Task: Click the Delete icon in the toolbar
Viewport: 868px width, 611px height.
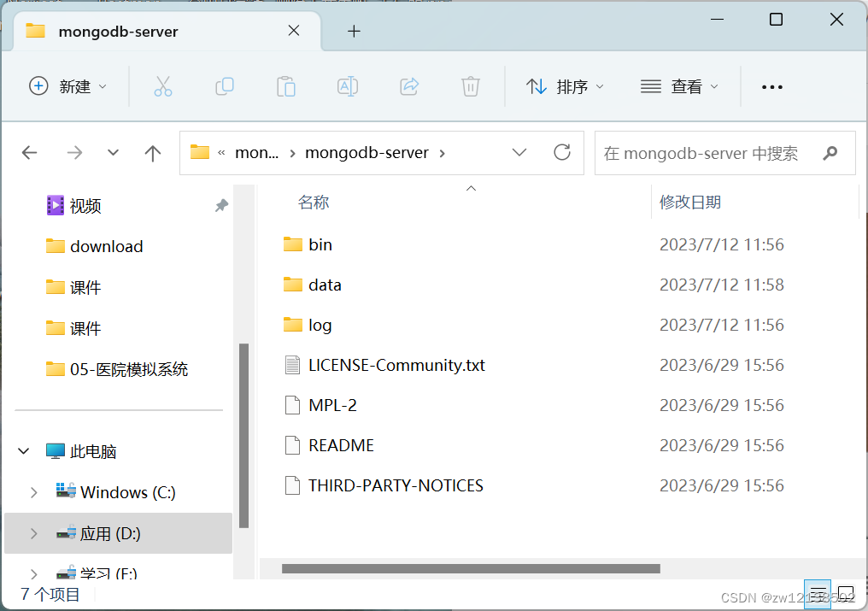Action: coord(471,86)
